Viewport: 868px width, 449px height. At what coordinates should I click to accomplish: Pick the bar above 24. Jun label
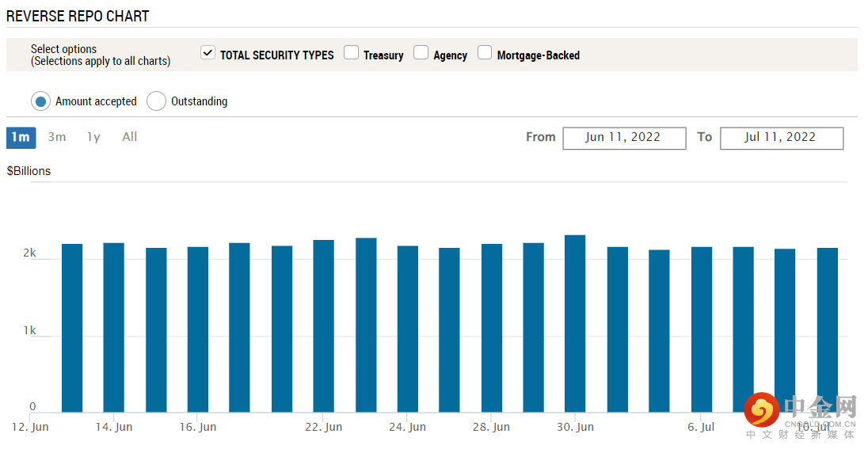408,329
